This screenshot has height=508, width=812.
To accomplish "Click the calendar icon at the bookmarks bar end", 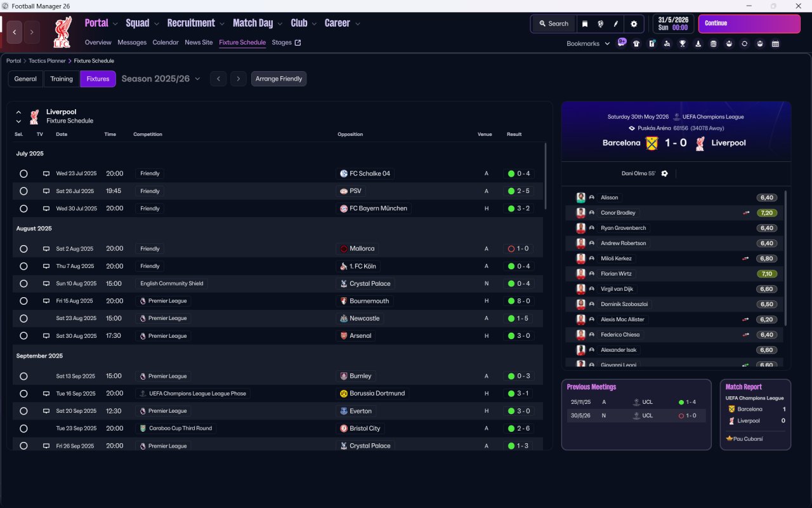I will [775, 44].
